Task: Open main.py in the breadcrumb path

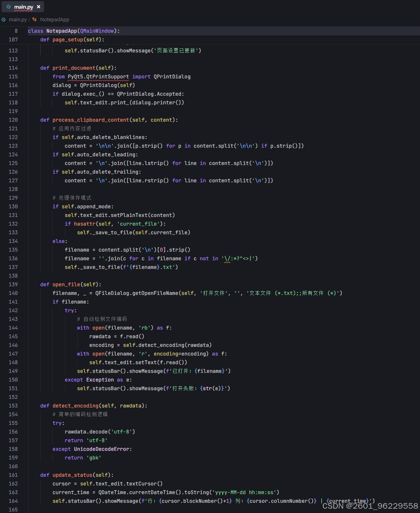Action: point(18,19)
